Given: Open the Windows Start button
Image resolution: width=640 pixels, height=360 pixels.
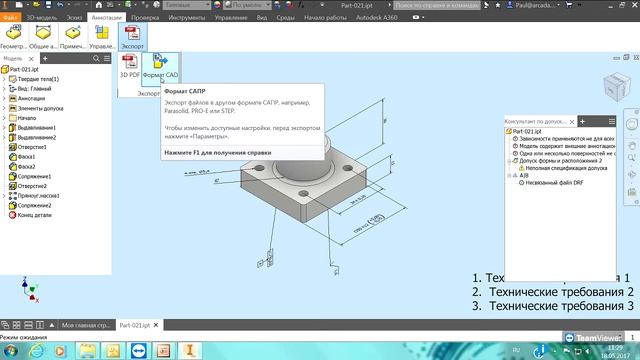Looking at the screenshot, I should (x=10, y=351).
